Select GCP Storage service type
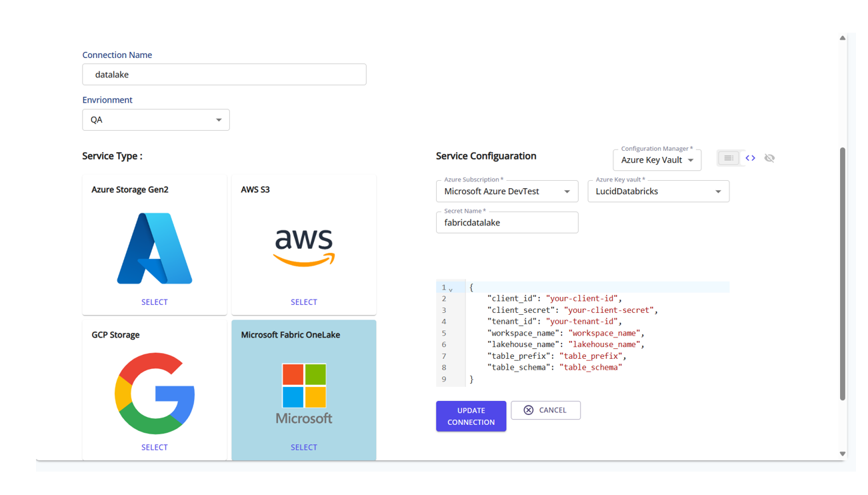The image size is (868, 495). click(x=155, y=448)
